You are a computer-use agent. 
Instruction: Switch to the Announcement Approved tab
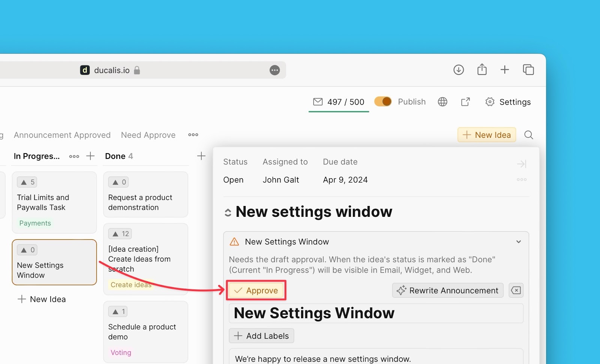(x=62, y=135)
